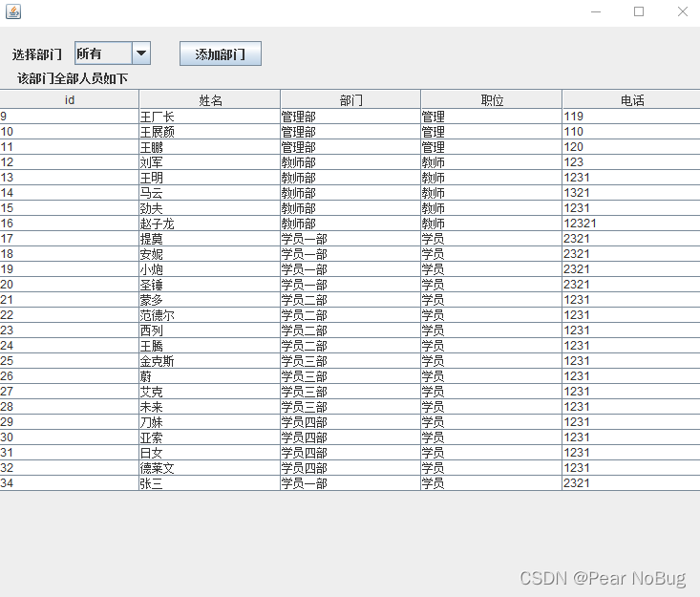700x597 pixels.
Task: Click the 电话 column header
Action: pyautogui.click(x=631, y=99)
